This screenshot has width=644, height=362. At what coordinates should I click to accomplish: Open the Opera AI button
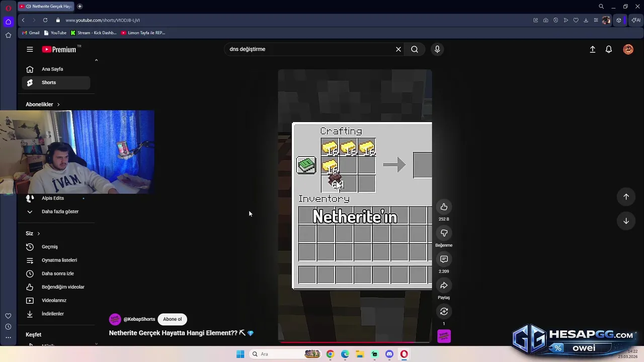click(636, 20)
